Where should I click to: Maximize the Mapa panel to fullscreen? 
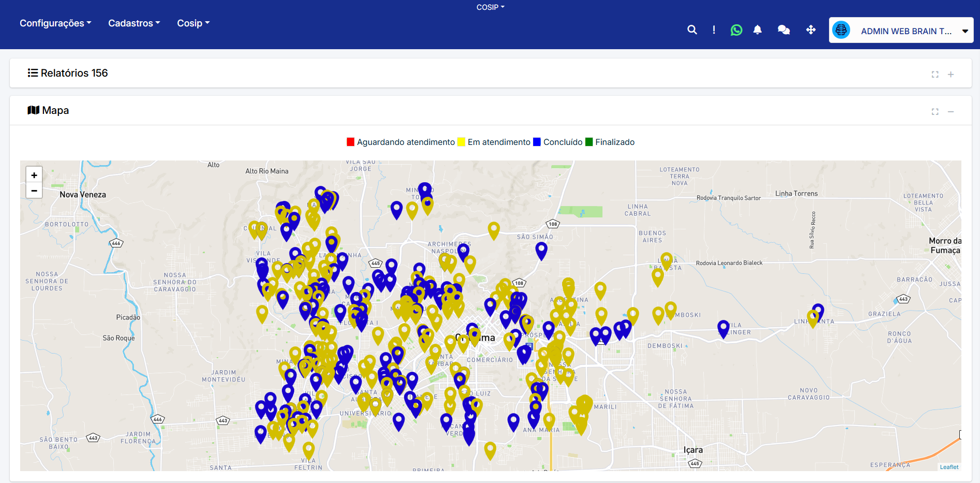click(x=935, y=112)
